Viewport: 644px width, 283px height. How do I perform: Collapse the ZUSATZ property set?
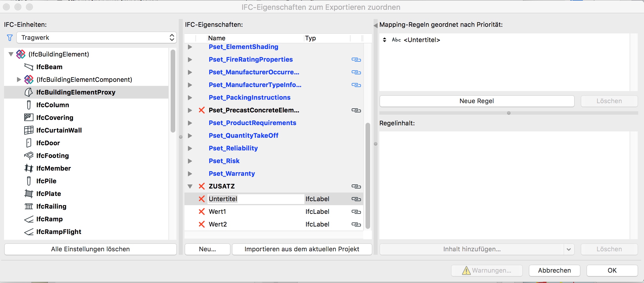[x=190, y=186]
